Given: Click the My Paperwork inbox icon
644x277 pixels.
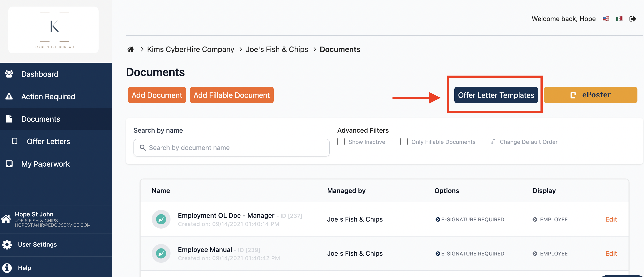Looking at the screenshot, I should 9,164.
